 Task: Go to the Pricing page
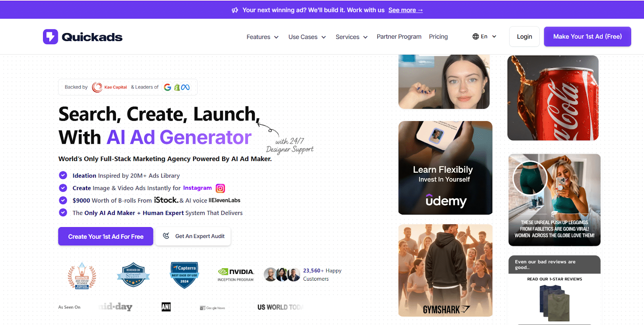point(438,37)
